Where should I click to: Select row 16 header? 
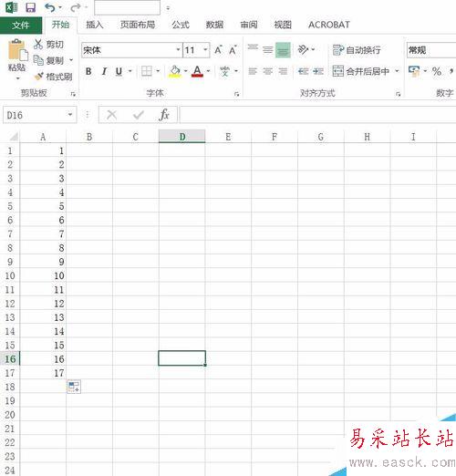[x=10, y=358]
